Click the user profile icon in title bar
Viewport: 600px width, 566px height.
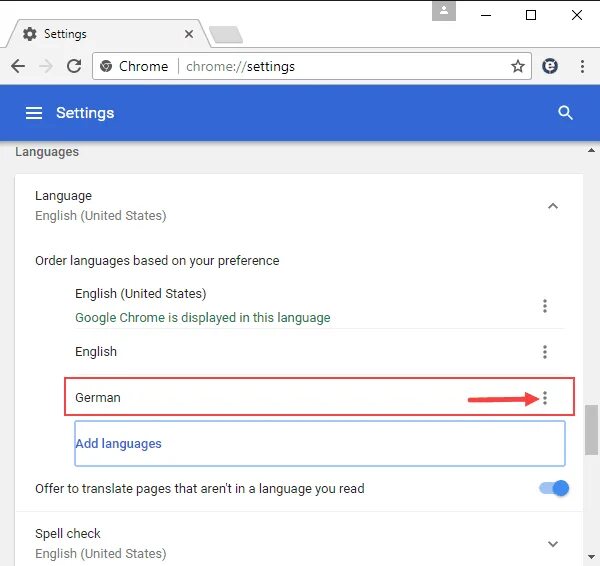coord(443,11)
